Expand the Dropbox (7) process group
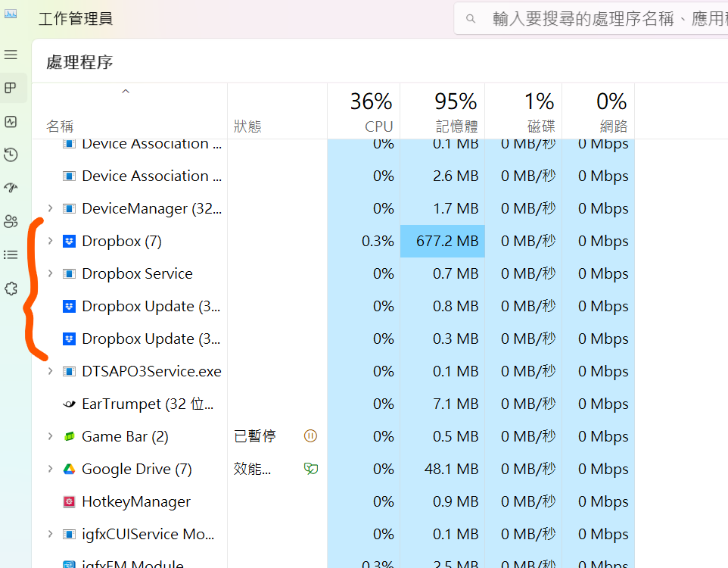 click(50, 241)
